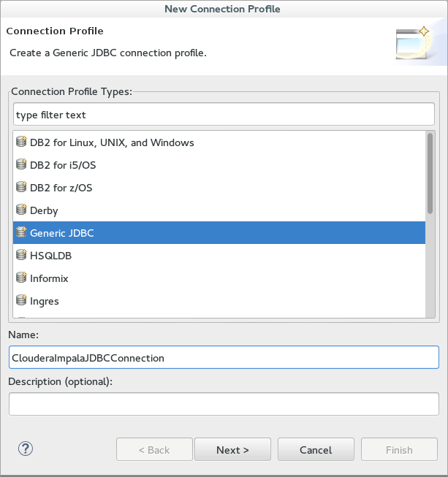Click the DB2 for z/OS database icon
Image resolution: width=448 pixels, height=477 pixels.
point(21,187)
